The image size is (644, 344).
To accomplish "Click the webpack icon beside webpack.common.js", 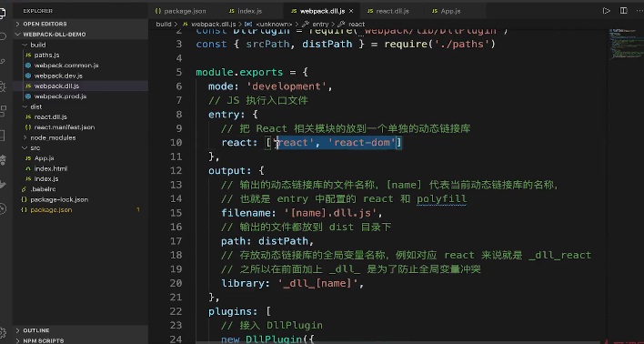I will (28, 66).
